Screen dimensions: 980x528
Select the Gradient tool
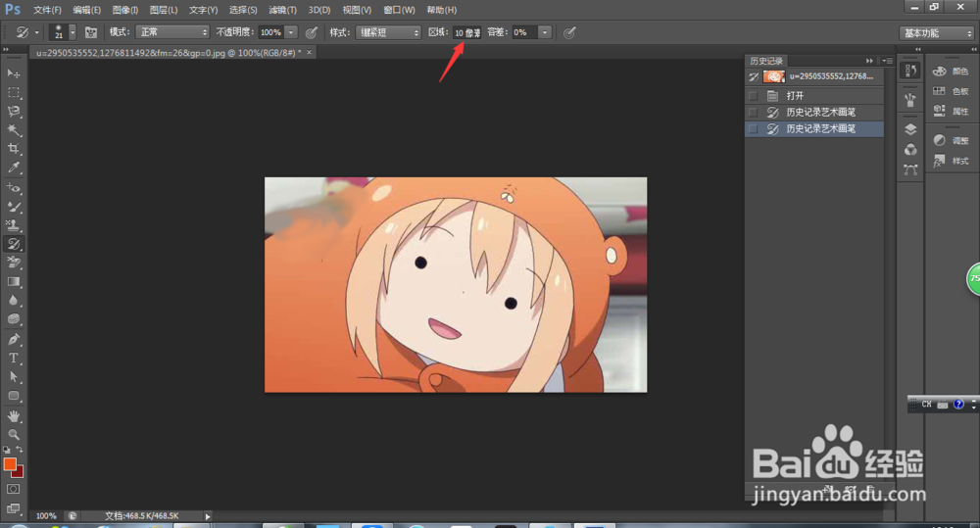13,282
